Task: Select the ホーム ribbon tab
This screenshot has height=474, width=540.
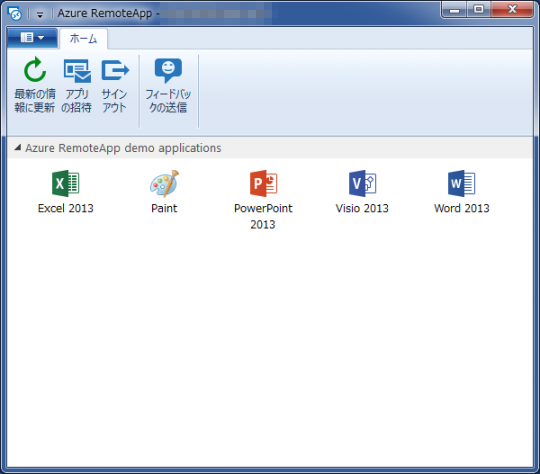Action: pos(83,39)
